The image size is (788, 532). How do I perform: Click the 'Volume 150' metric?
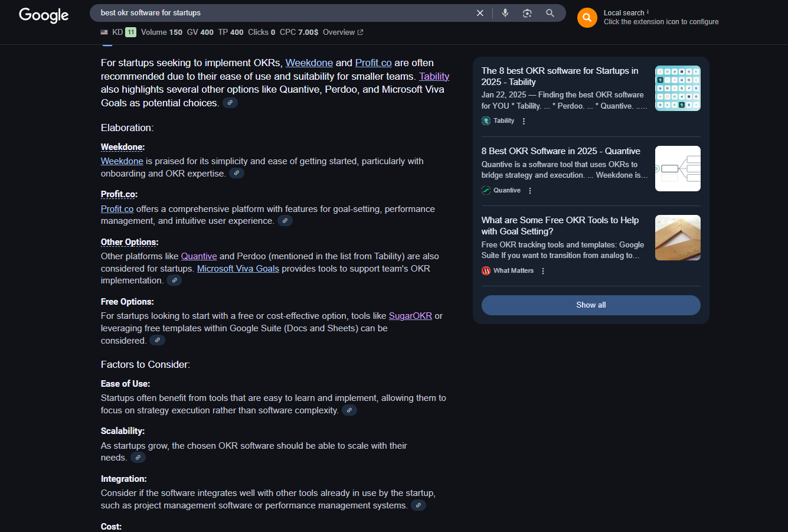[162, 32]
